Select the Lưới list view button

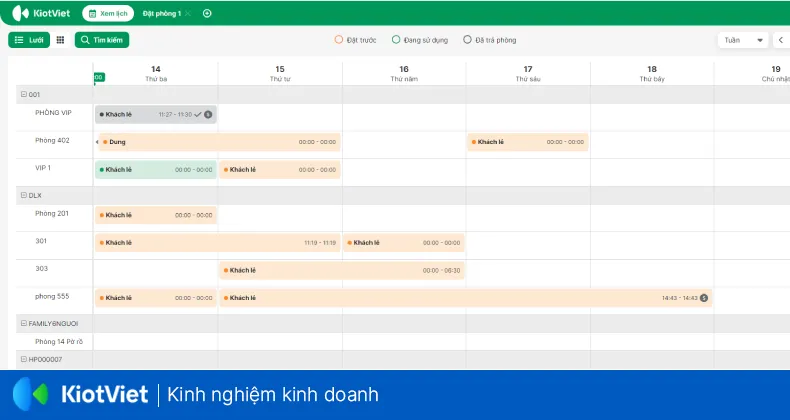point(29,40)
